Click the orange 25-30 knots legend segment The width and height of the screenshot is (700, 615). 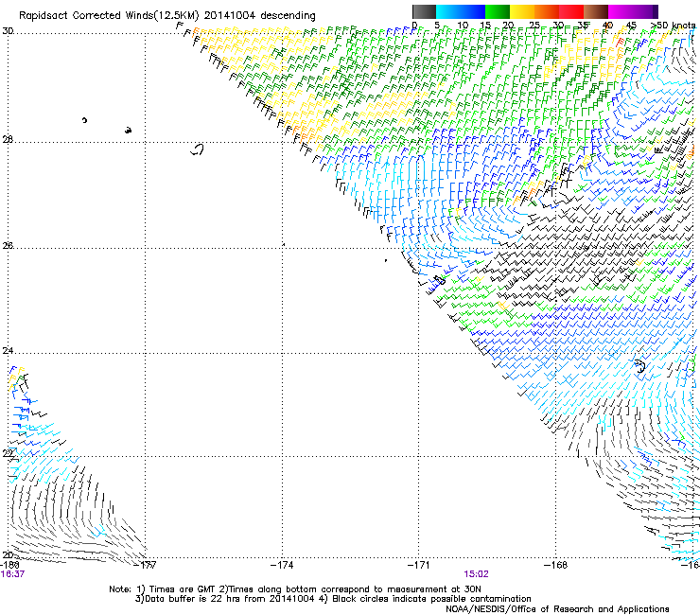click(x=547, y=11)
